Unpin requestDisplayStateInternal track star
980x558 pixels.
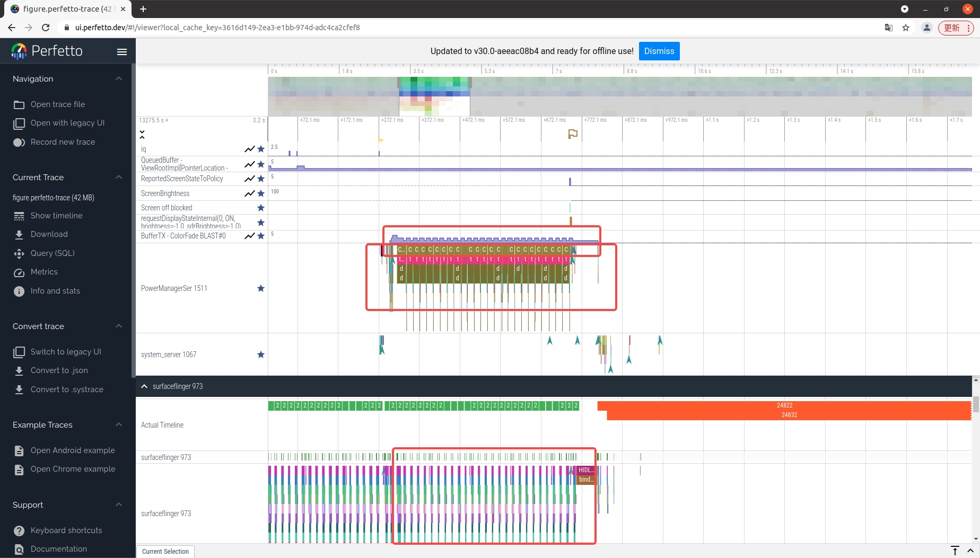pyautogui.click(x=261, y=223)
